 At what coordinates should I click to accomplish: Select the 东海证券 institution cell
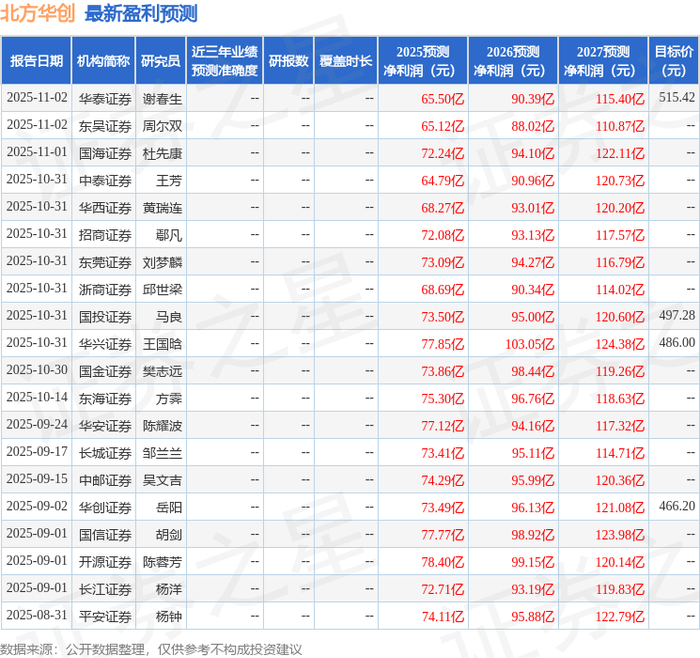(x=105, y=398)
